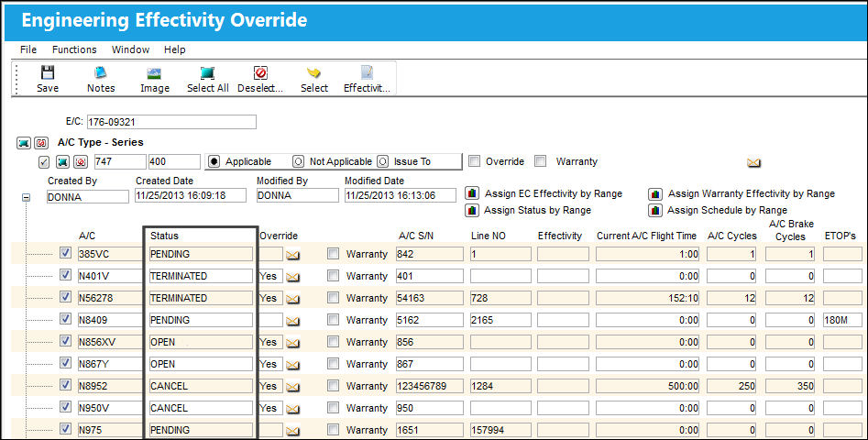Viewport: 868px width, 440px height.
Task: Click Assign Schedule by Range icon
Action: pos(655,210)
